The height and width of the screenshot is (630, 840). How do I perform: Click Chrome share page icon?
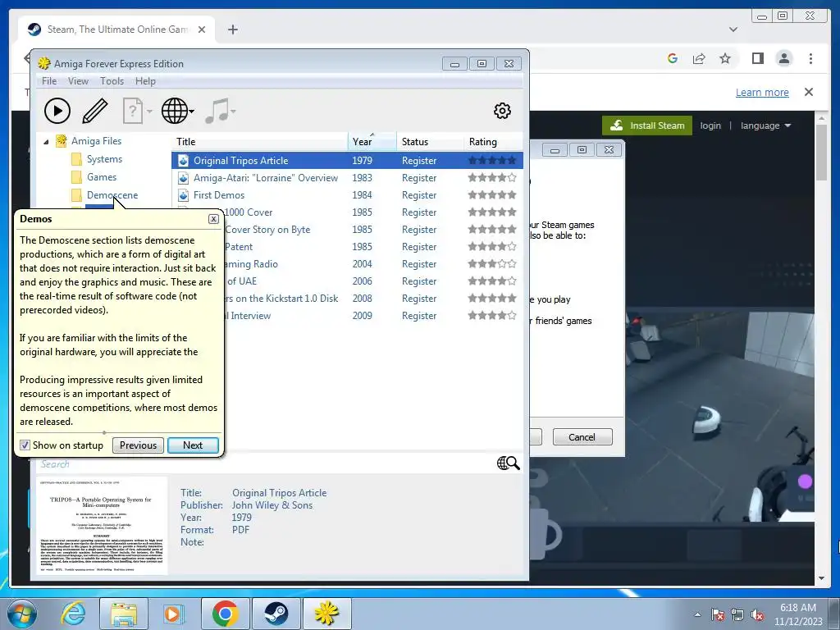coord(699,58)
